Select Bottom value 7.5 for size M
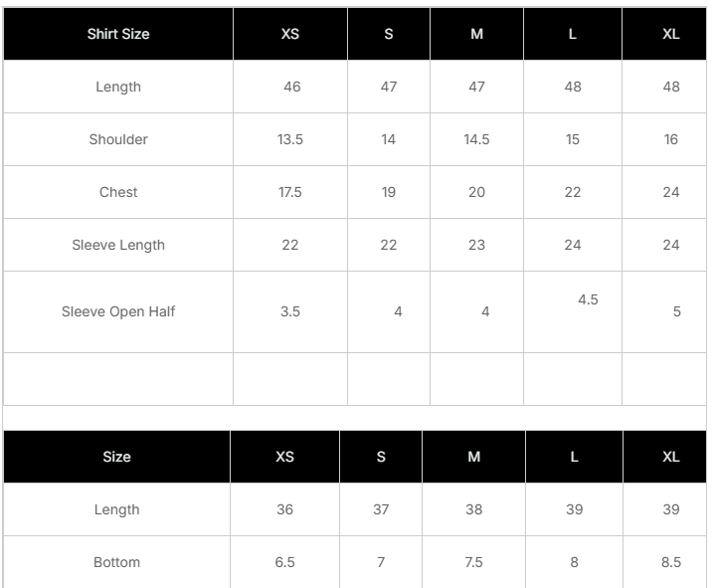 473,562
